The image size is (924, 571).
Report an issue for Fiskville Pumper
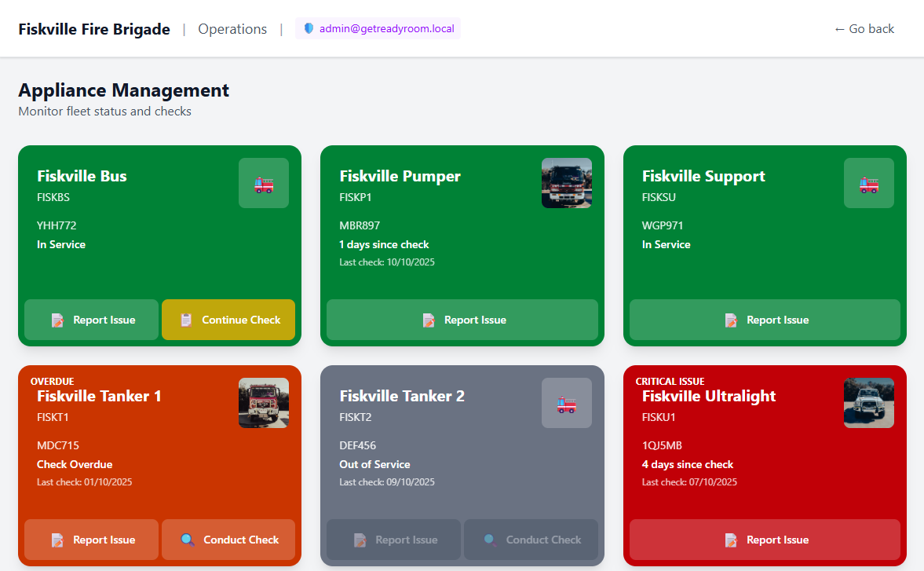pos(462,320)
